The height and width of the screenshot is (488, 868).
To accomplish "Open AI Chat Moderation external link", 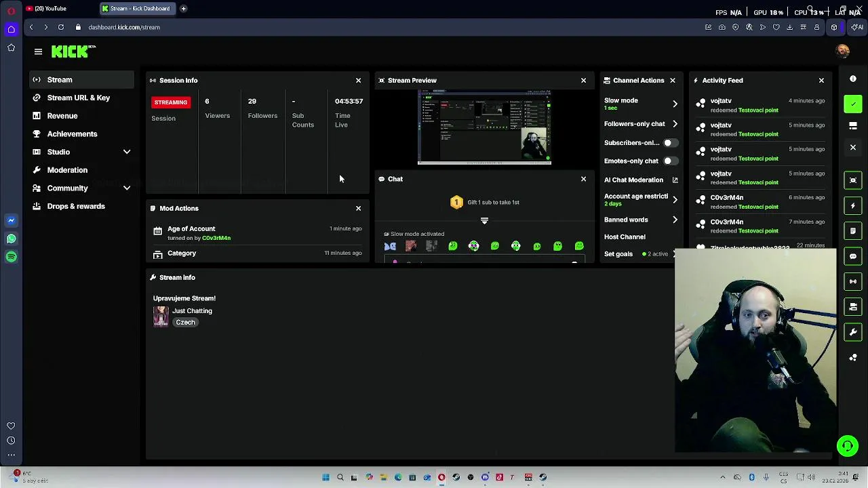I will click(x=675, y=180).
